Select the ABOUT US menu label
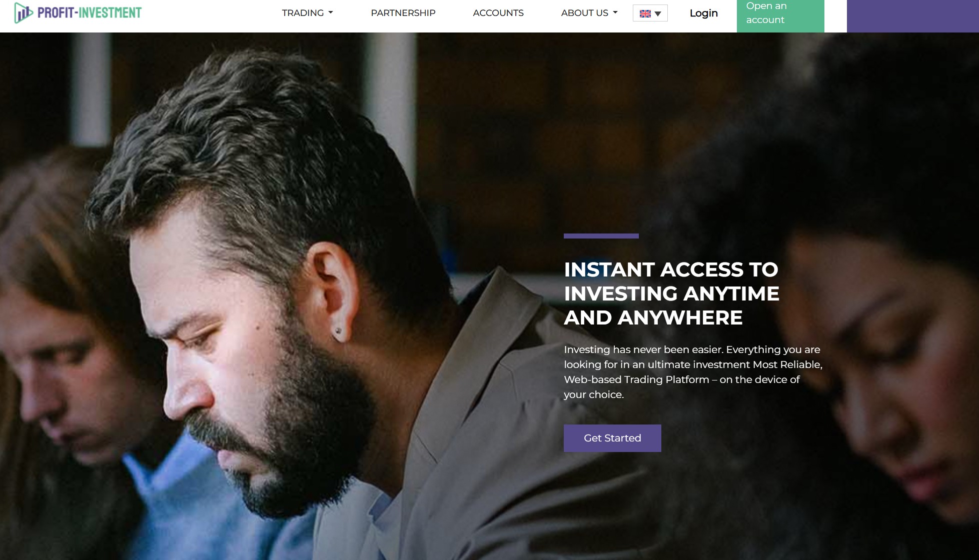The width and height of the screenshot is (979, 560). click(x=584, y=13)
